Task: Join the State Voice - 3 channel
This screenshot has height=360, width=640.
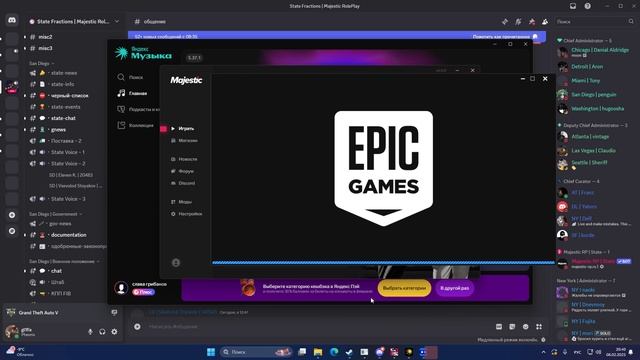Action: [68, 199]
